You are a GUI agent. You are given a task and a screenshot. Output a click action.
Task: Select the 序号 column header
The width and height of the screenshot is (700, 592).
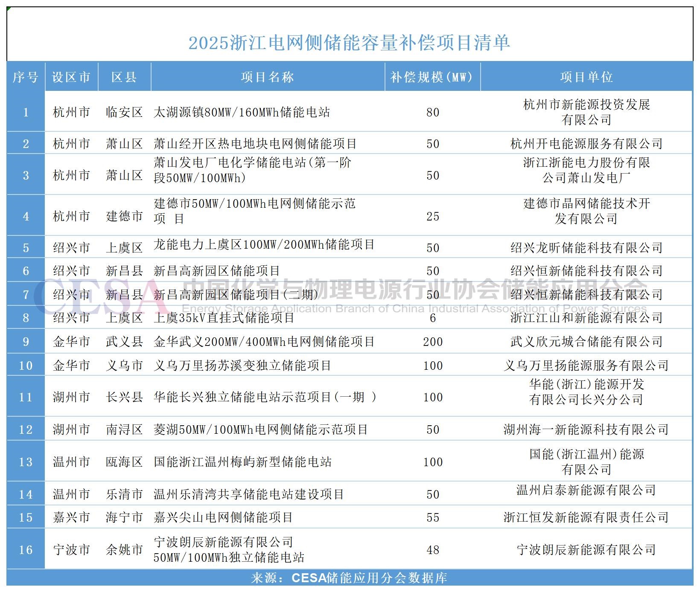[x=26, y=77]
